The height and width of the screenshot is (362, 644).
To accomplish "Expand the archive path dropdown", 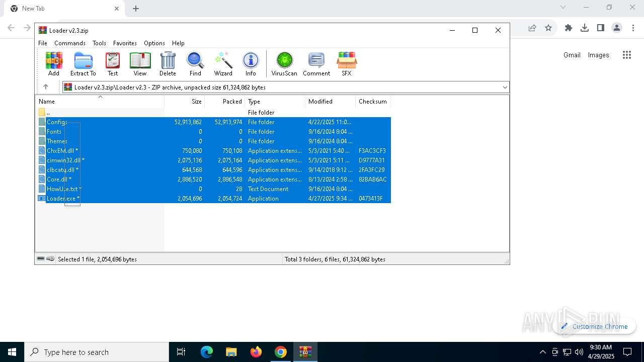I will [x=505, y=87].
